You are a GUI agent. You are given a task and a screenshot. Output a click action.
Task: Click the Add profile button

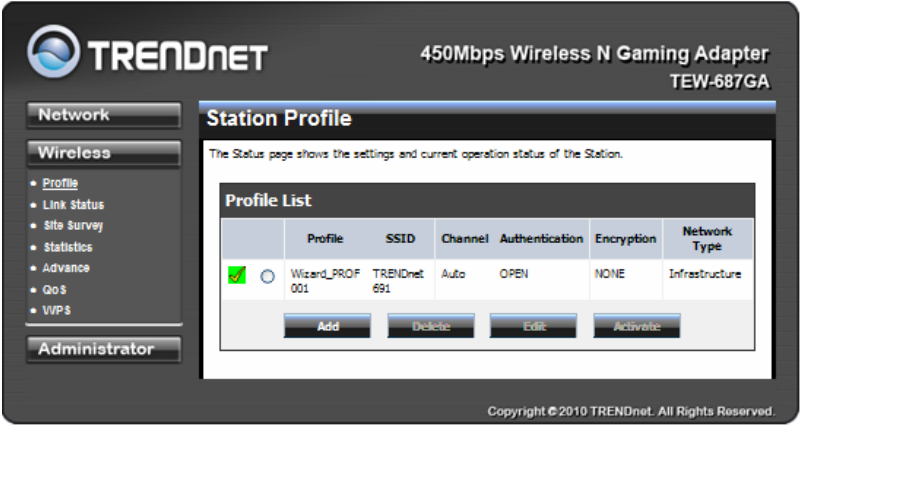pyautogui.click(x=327, y=326)
